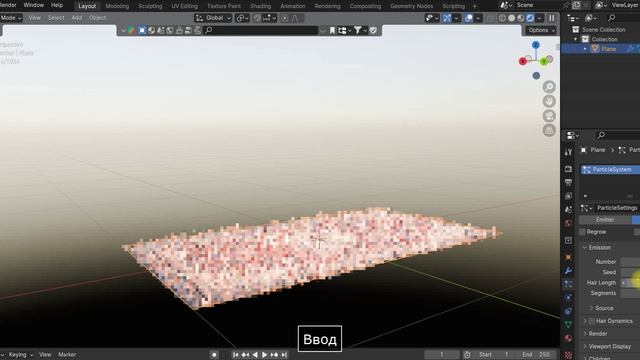Click the viewport pan hand gizmo
The width and height of the screenshot is (640, 360).
pyautogui.click(x=549, y=101)
